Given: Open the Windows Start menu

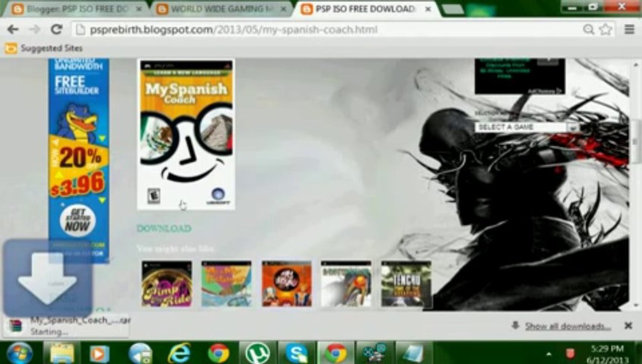Looking at the screenshot, I should point(20,353).
